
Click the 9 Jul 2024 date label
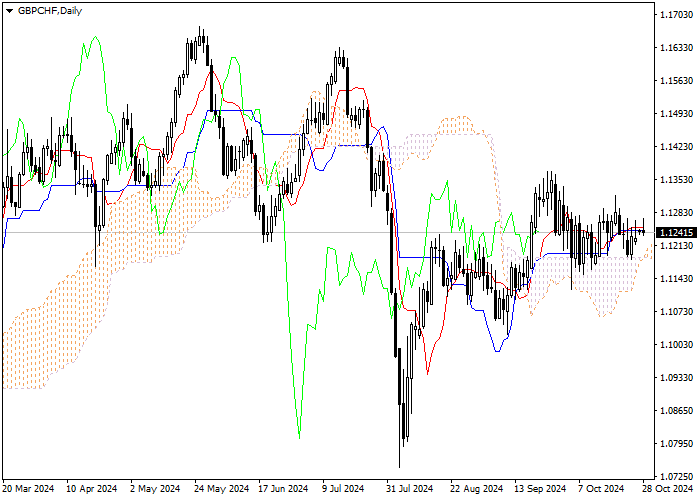tap(343, 489)
